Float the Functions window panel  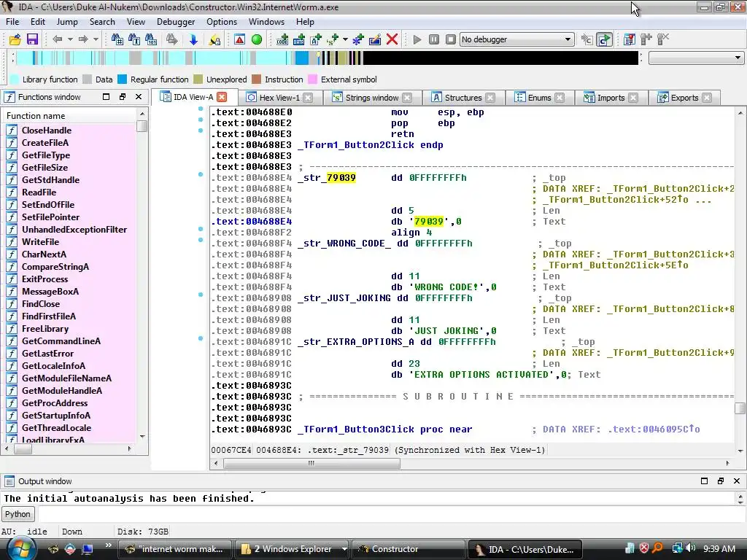(x=123, y=97)
